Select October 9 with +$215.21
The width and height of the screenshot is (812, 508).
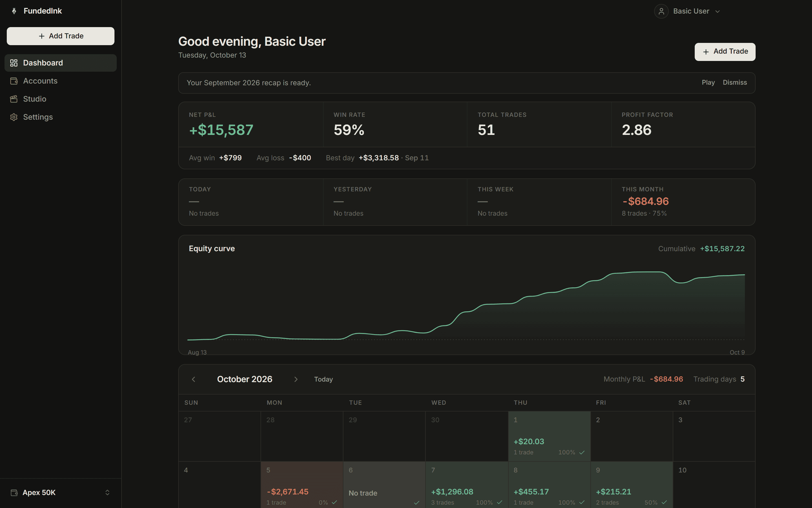(632, 485)
